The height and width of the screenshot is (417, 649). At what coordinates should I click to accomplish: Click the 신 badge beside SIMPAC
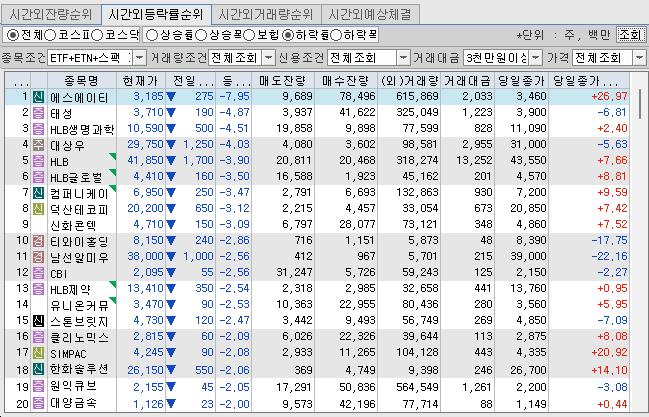coord(38,353)
